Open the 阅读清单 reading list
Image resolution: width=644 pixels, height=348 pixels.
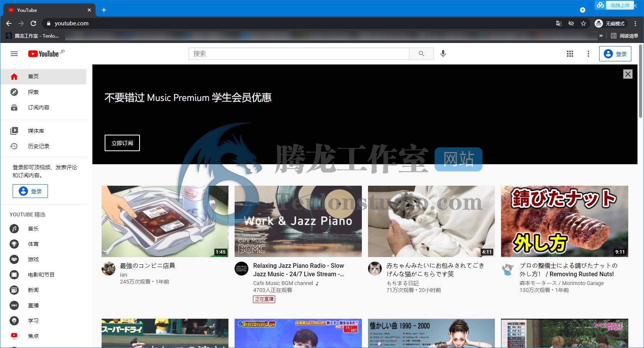(x=624, y=36)
